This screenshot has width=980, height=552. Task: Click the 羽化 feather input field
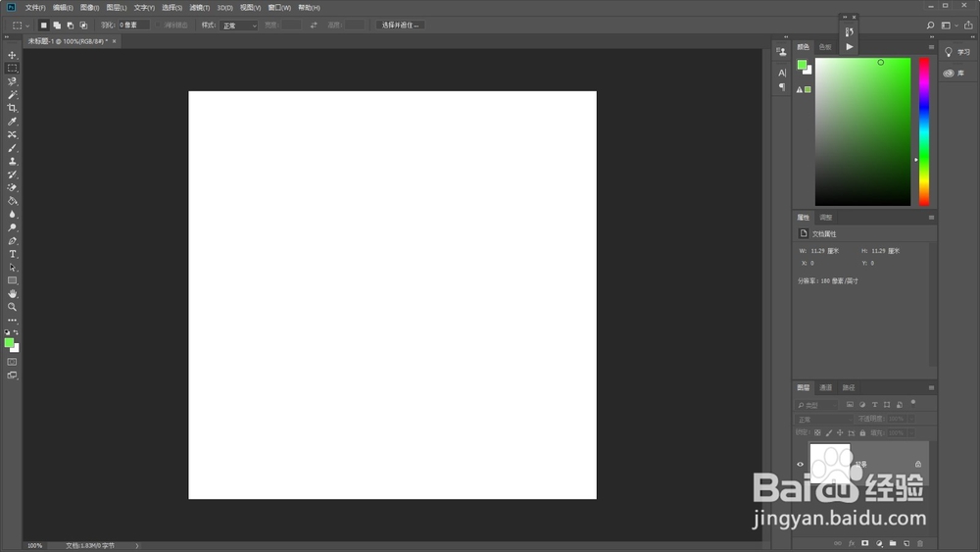tap(133, 25)
